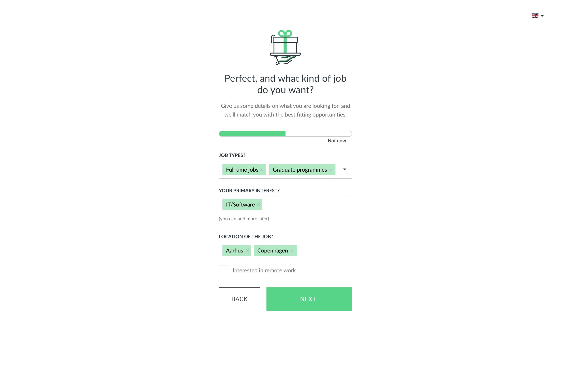Focus the primary interest input field

click(x=307, y=205)
